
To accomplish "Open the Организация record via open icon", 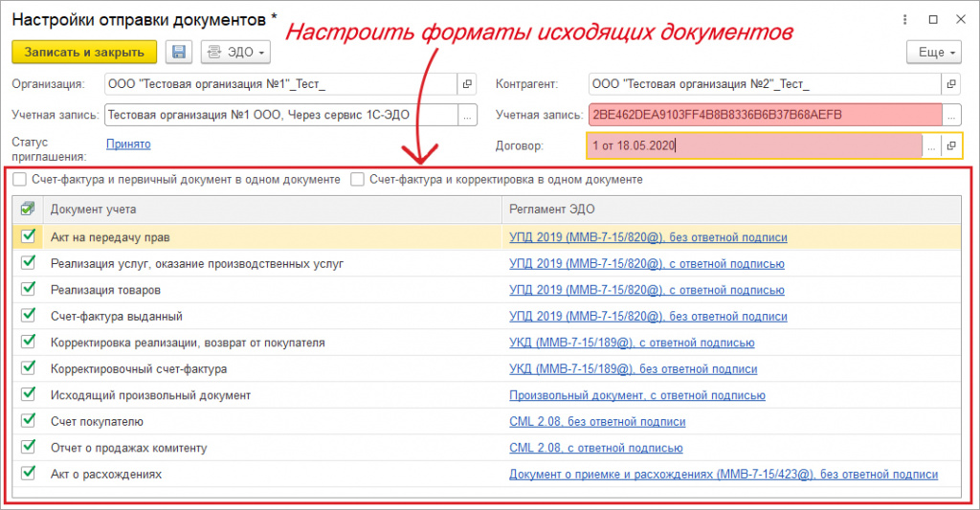I will (x=467, y=84).
